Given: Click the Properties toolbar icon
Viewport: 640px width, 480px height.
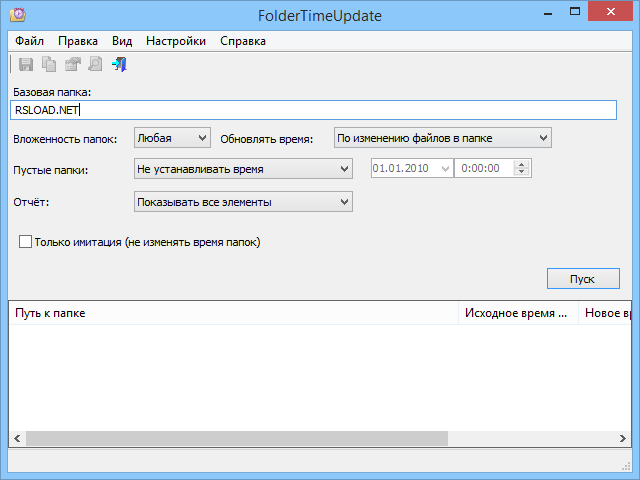Looking at the screenshot, I should coord(73,64).
